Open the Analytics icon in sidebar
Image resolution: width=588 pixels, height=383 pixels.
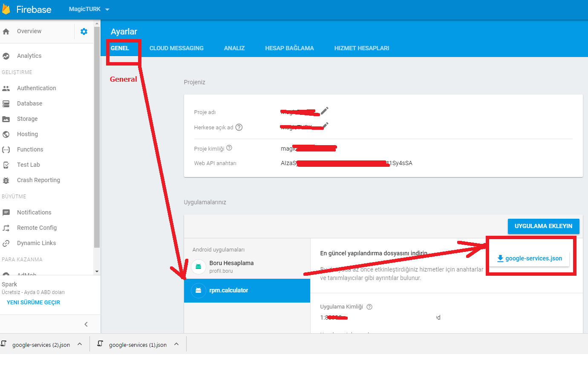point(6,56)
